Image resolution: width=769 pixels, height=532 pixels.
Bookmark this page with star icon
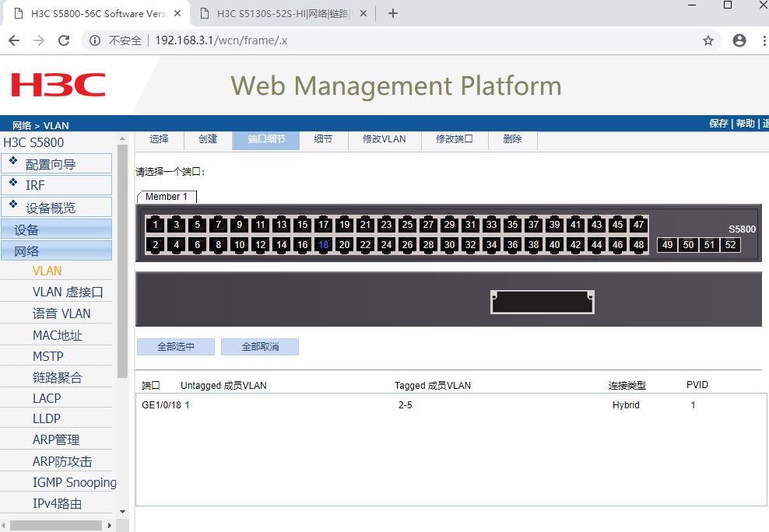coord(708,40)
